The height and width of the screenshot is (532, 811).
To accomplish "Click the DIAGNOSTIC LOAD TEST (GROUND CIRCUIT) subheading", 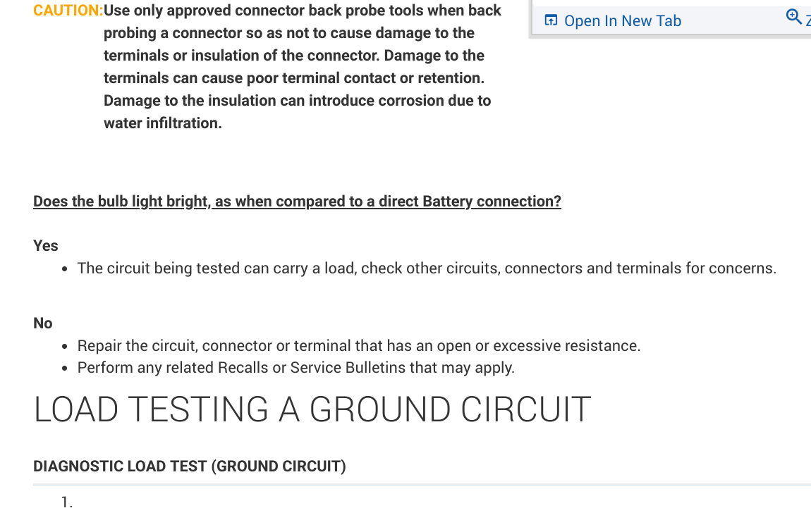I will (190, 466).
